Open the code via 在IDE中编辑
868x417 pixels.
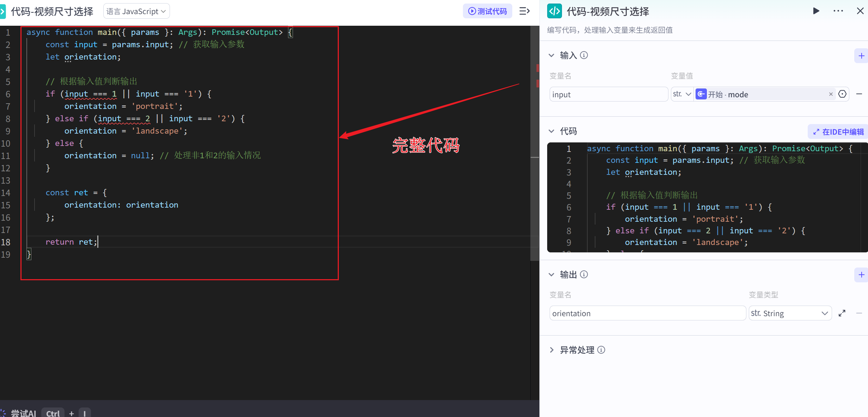(837, 131)
